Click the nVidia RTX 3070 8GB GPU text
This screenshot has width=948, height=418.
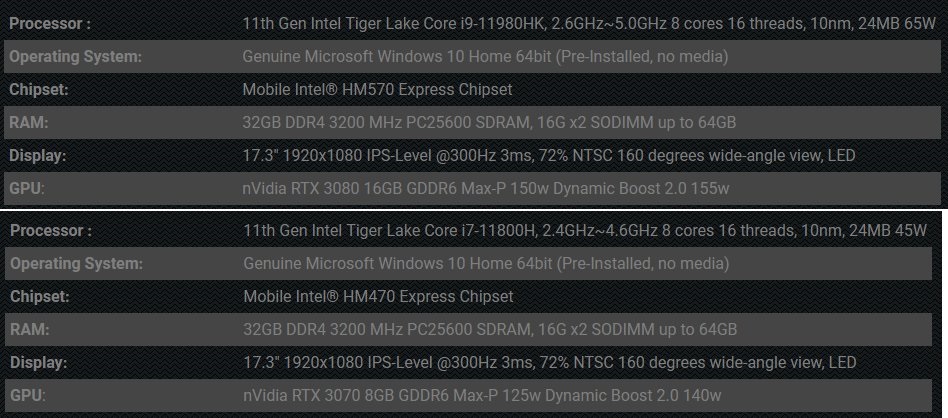[x=481, y=395]
